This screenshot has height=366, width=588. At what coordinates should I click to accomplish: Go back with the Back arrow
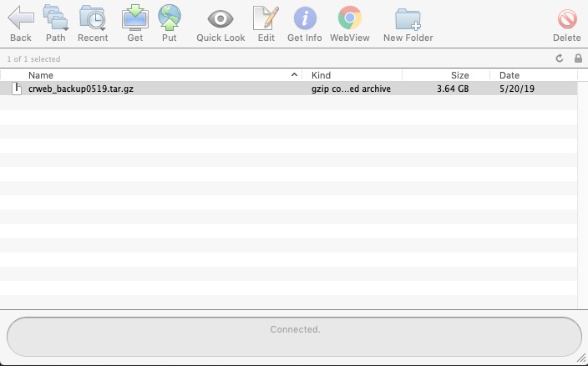(x=21, y=23)
